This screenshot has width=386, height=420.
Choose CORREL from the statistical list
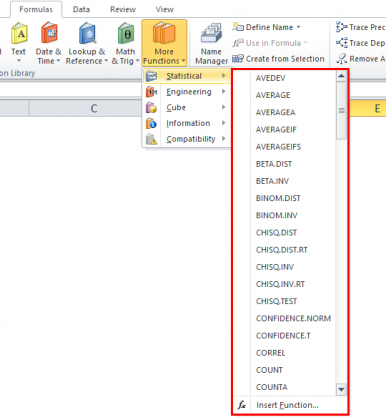click(270, 353)
